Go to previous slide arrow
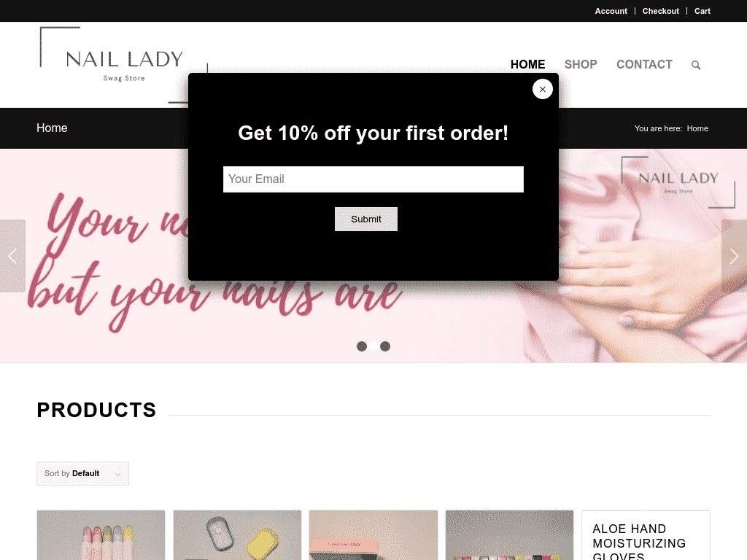The height and width of the screenshot is (560, 747). (12, 256)
